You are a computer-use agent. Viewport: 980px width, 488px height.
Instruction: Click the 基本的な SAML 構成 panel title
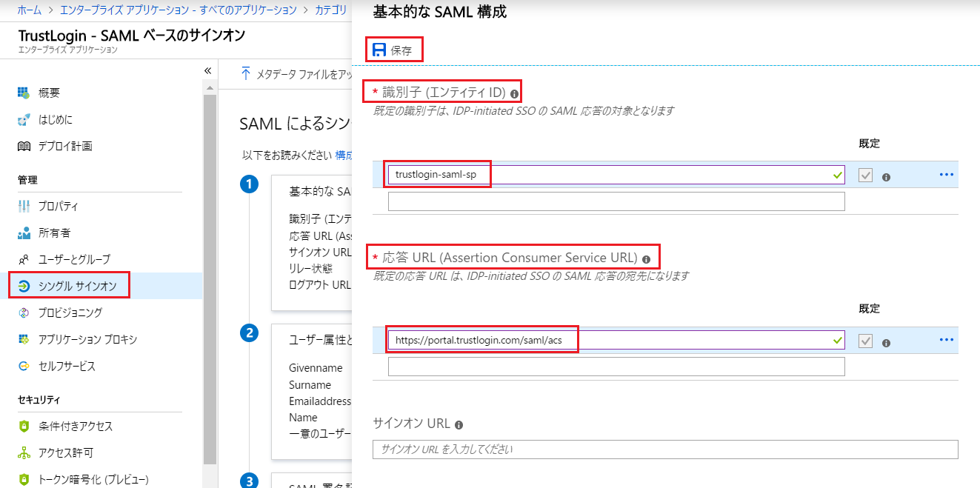[440, 13]
